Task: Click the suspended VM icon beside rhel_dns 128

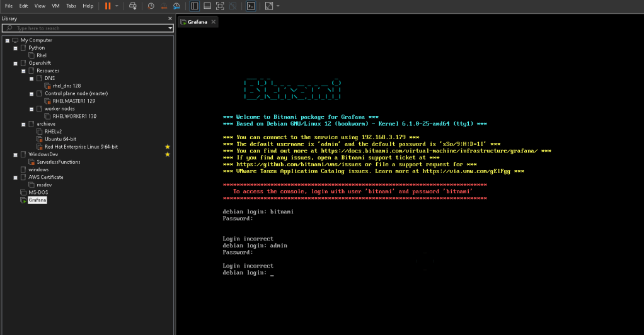Action: pyautogui.click(x=48, y=86)
